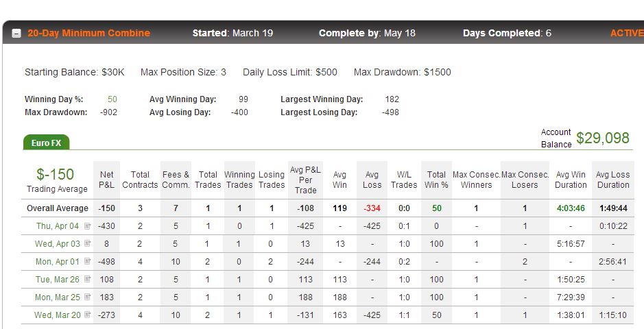Click the ACTIVE status label
Screen dimensions: 644x329
[x=627, y=33]
